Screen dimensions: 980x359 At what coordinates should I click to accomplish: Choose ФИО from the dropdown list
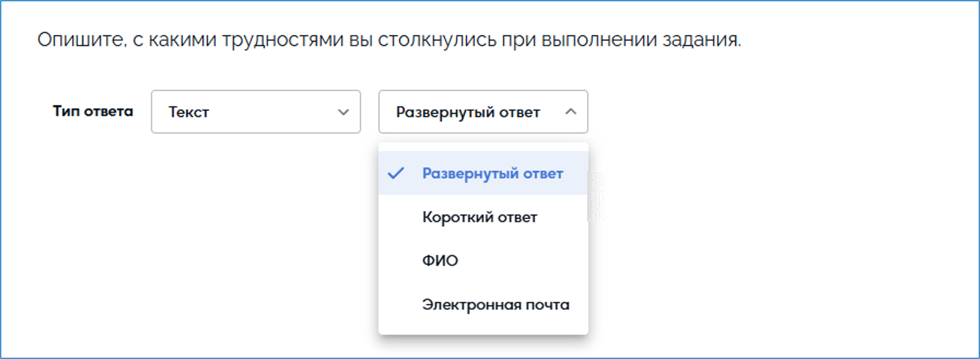[x=440, y=261]
